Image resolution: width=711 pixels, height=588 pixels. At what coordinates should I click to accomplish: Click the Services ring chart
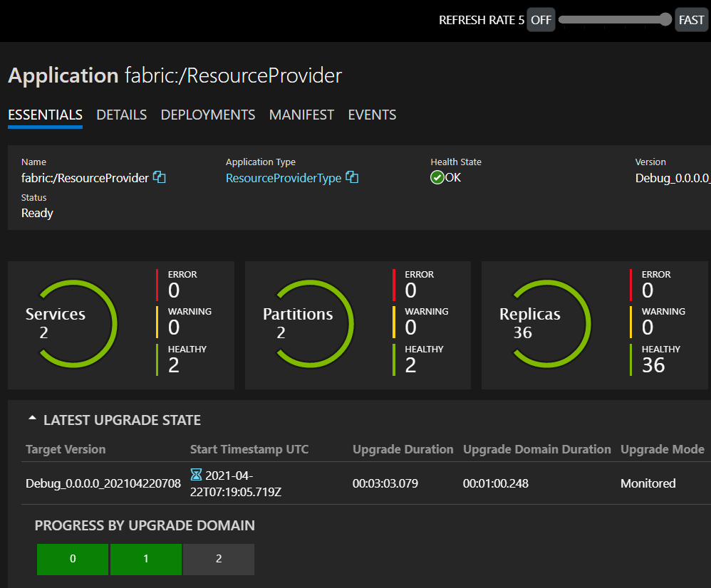[73, 324]
